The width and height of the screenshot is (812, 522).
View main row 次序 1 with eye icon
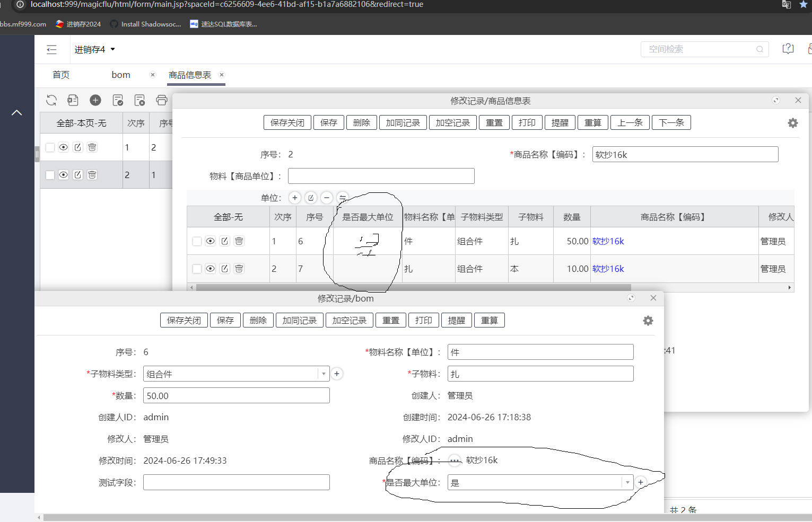click(64, 147)
